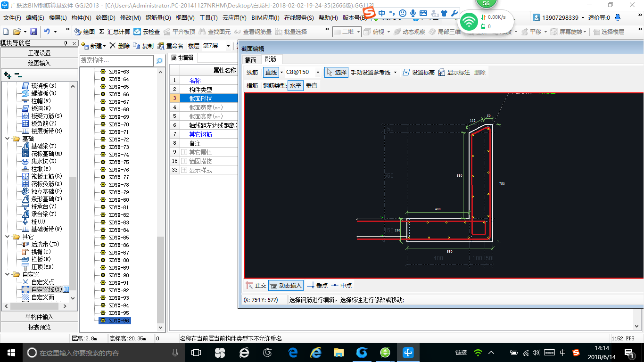Toggle 动态输入 dynamic input
This screenshot has width=644, height=362.
coord(286,285)
